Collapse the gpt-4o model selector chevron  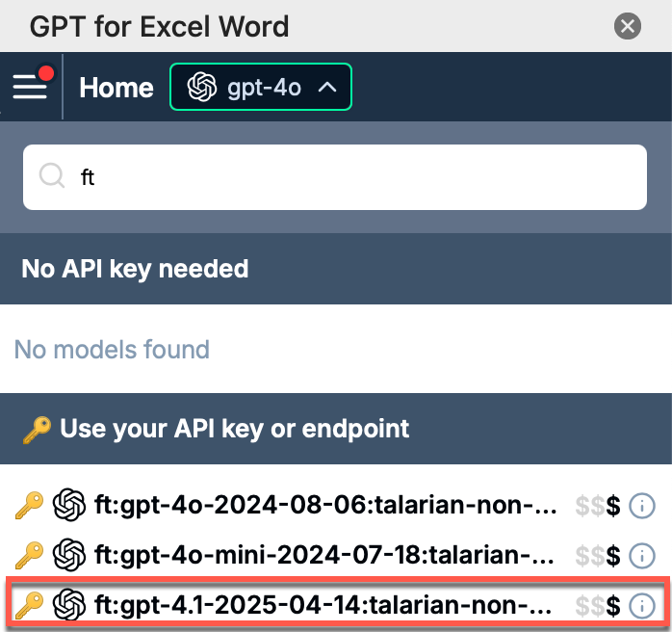click(x=326, y=88)
